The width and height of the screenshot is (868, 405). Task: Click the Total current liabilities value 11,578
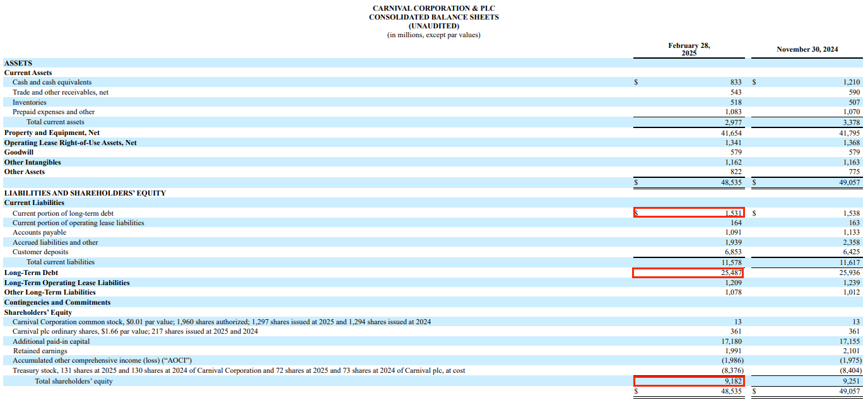[733, 262]
